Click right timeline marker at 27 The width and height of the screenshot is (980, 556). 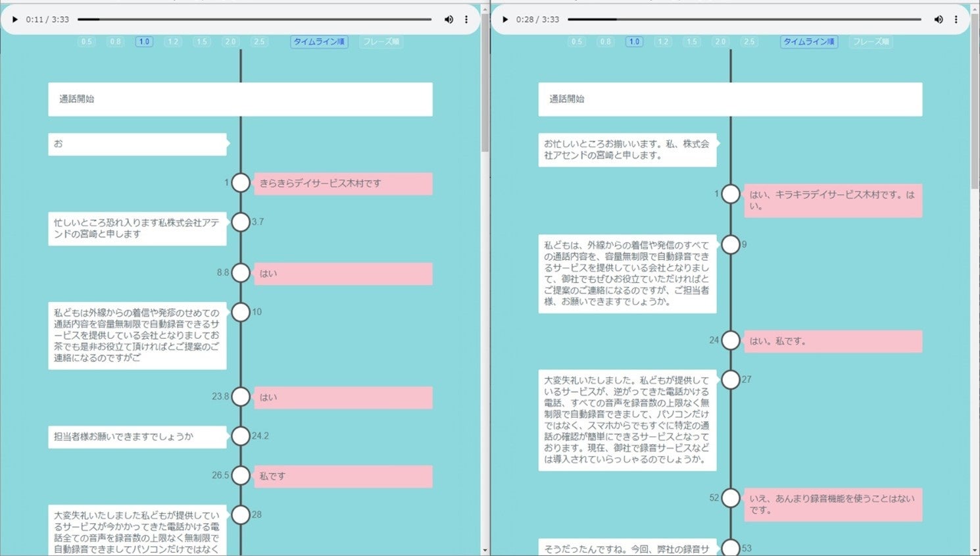point(731,380)
